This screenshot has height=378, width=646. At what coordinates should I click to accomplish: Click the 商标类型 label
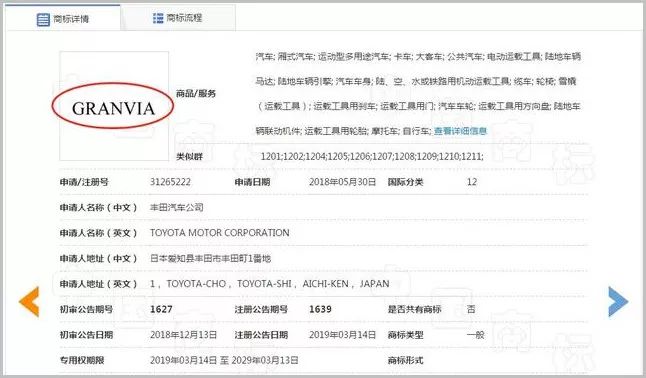pyautogui.click(x=405, y=335)
